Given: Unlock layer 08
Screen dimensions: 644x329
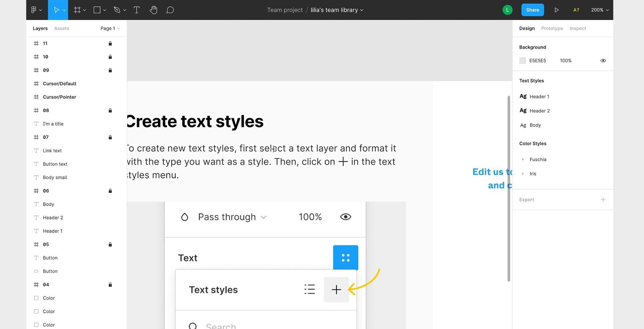Looking at the screenshot, I should click(110, 110).
